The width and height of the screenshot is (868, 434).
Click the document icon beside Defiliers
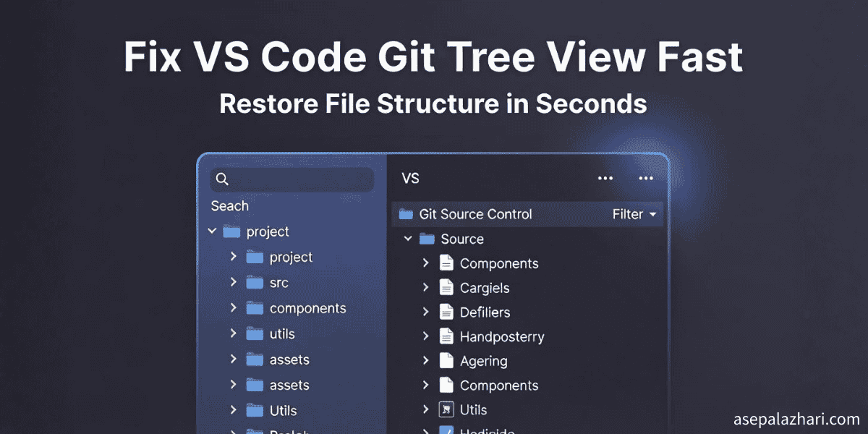tap(446, 312)
